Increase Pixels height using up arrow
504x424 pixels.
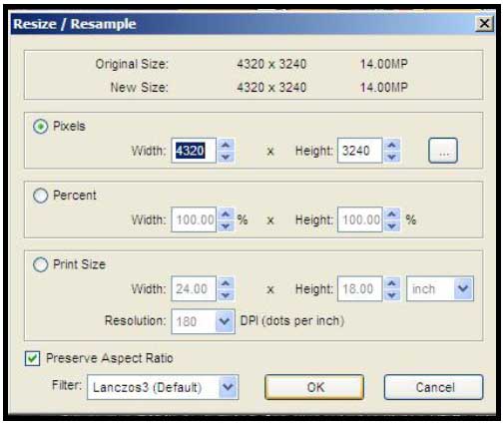tap(392, 145)
